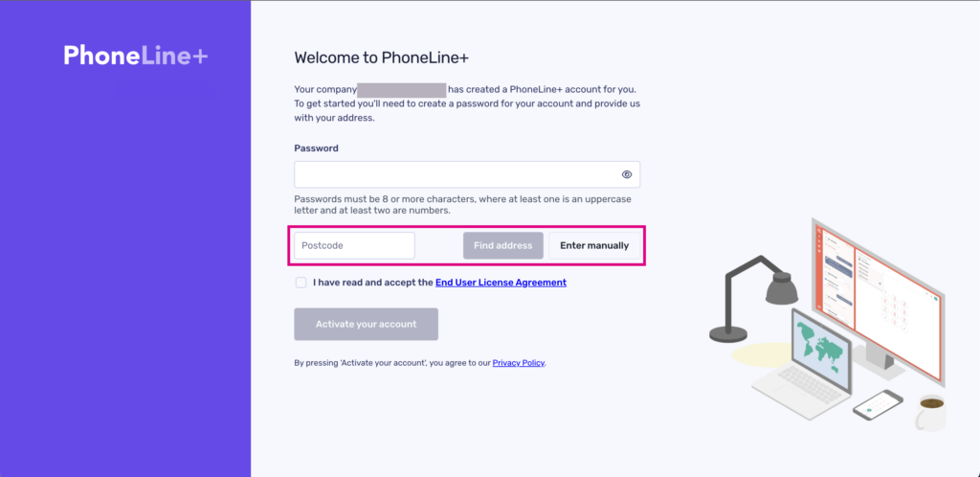Click the Password field label

click(316, 148)
